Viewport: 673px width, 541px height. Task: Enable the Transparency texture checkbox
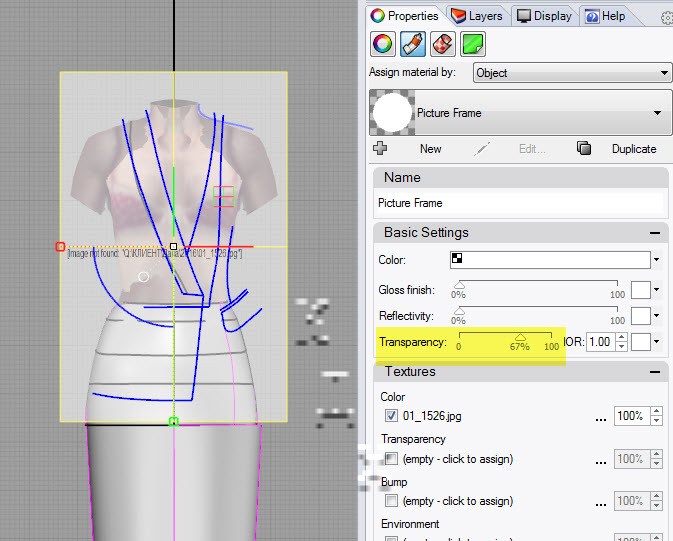pyautogui.click(x=391, y=459)
